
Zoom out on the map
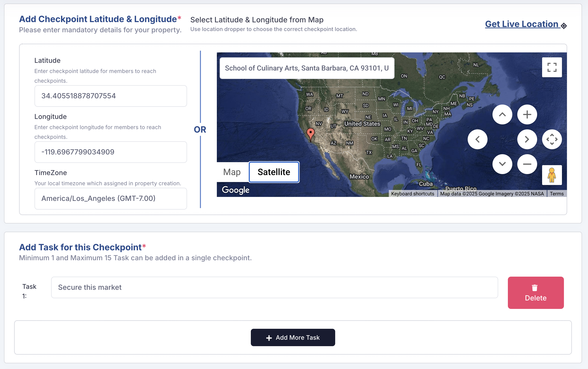527,164
